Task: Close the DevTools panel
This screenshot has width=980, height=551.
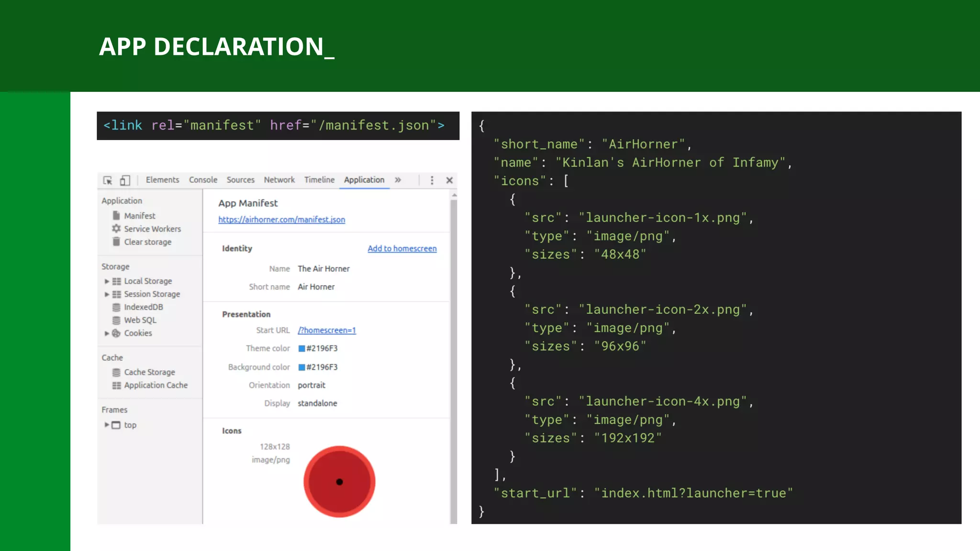Action: 449,180
